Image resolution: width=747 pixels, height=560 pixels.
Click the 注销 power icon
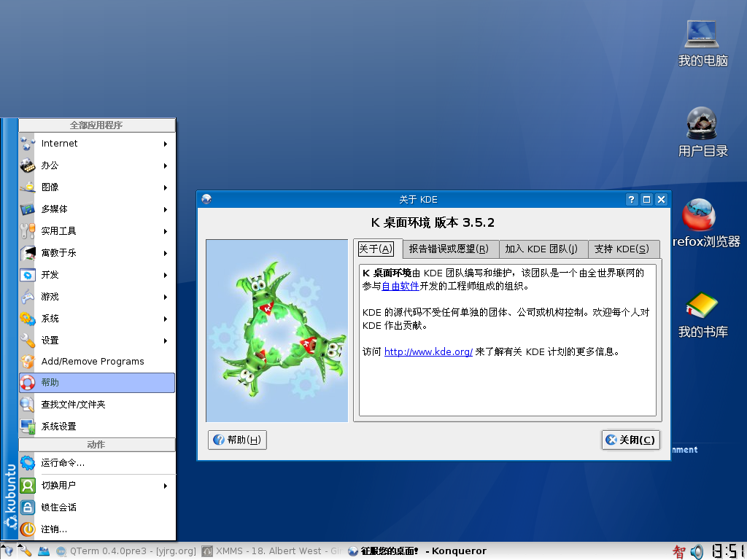coord(28,529)
